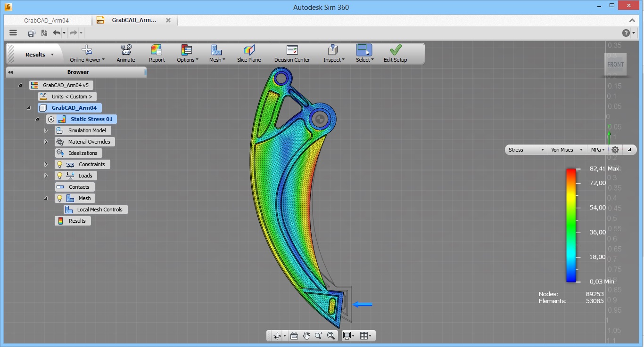The width and height of the screenshot is (644, 347).
Task: Open the MPa units dropdown
Action: [598, 150]
